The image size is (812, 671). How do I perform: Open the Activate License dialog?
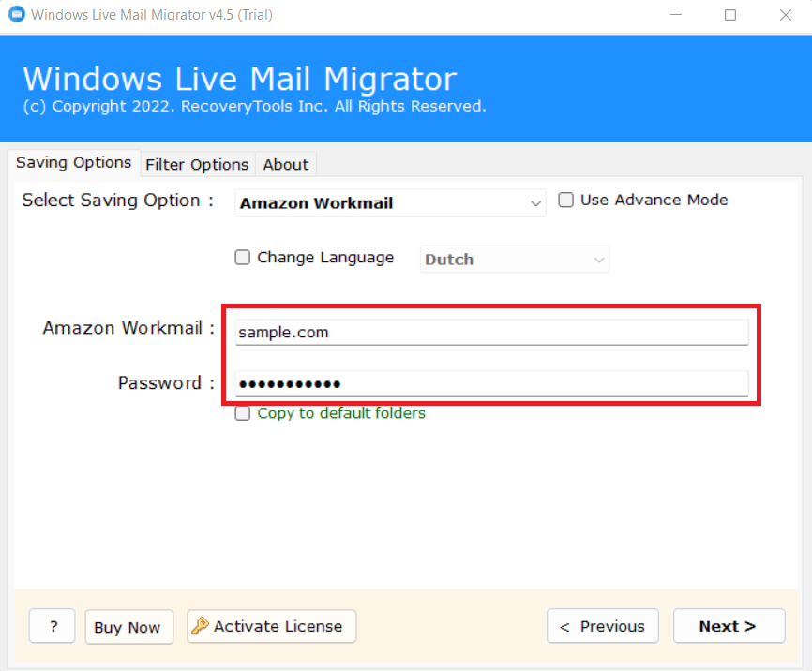pyautogui.click(x=271, y=626)
